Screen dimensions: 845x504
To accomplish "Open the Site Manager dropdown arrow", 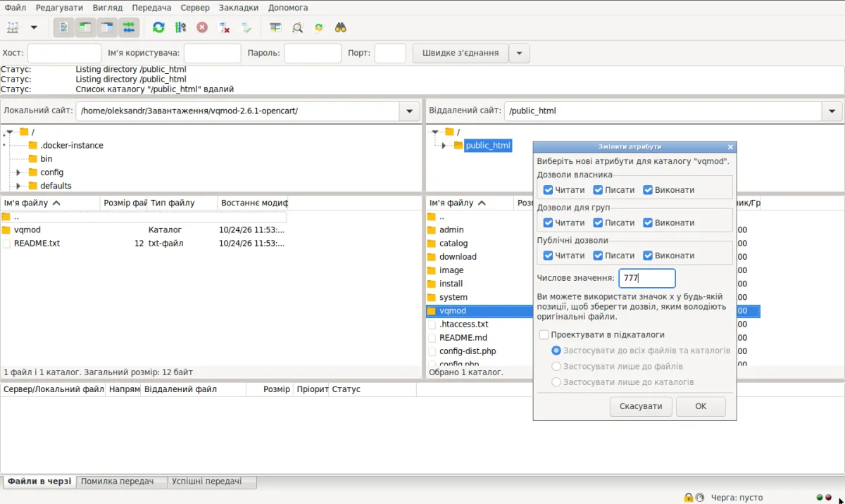I will [x=33, y=27].
